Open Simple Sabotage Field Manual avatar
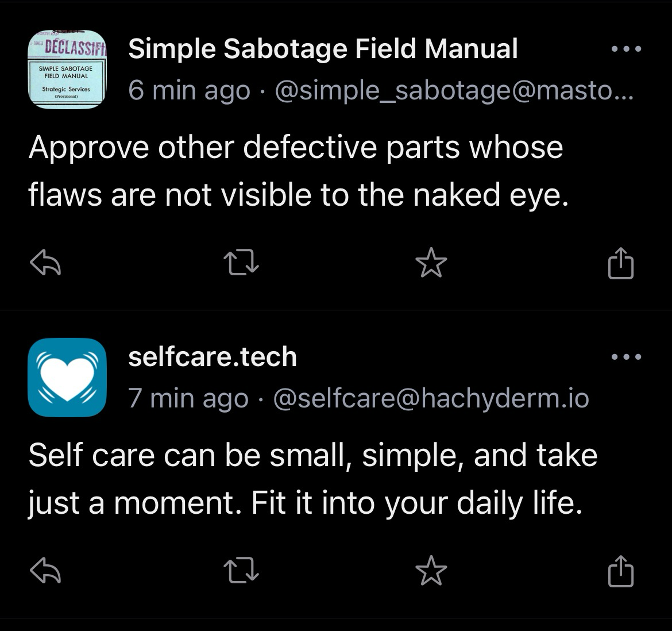This screenshot has width=672, height=631. click(x=67, y=69)
